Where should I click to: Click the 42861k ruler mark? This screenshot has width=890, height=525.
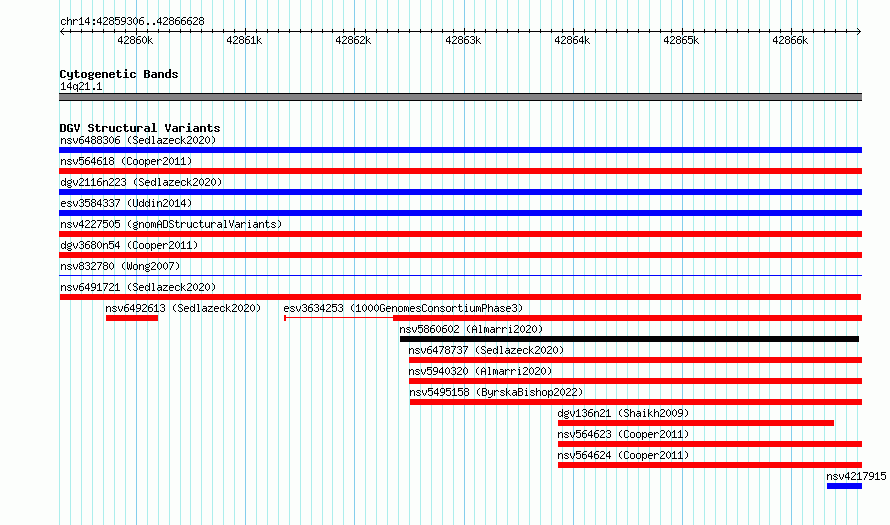[x=244, y=40]
